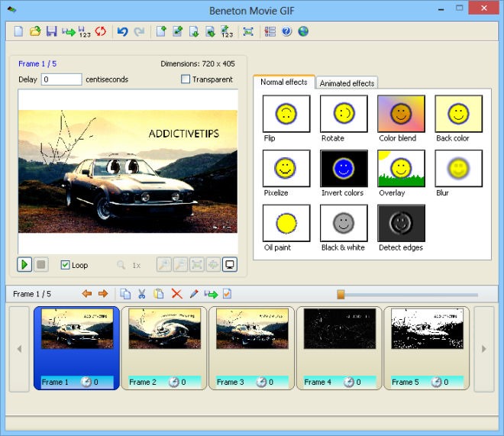Select Frame 4 thumbnail
This screenshot has height=436, width=504.
coord(339,348)
